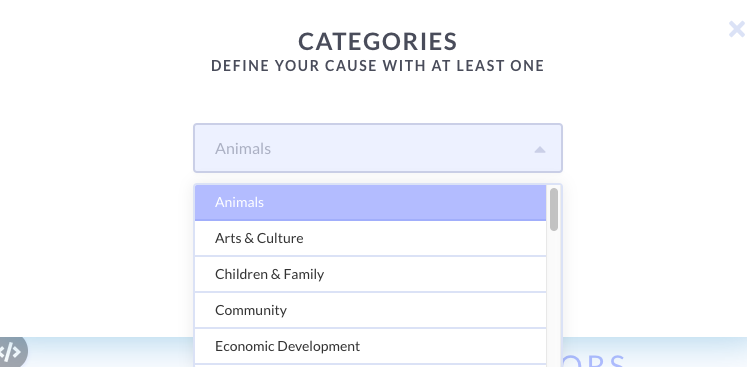Select the highlighted Animals option
Viewport: 747px width, 367px height.
[x=370, y=203]
